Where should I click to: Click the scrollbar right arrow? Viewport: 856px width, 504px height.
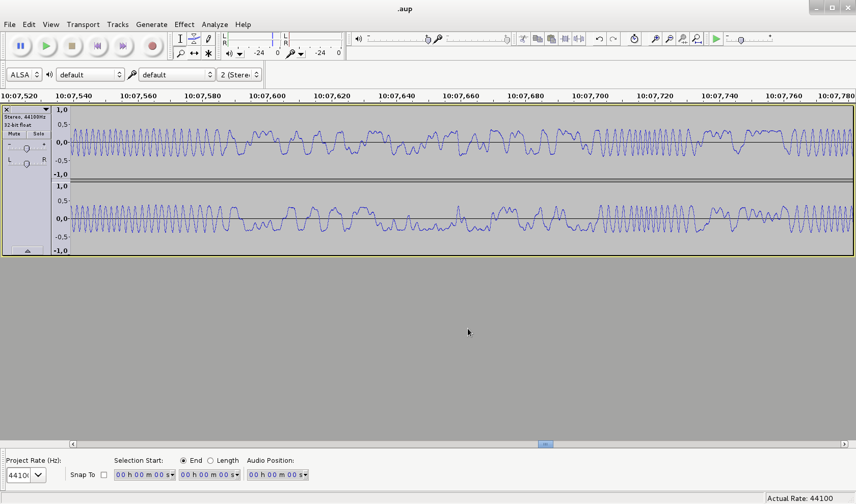pos(844,444)
